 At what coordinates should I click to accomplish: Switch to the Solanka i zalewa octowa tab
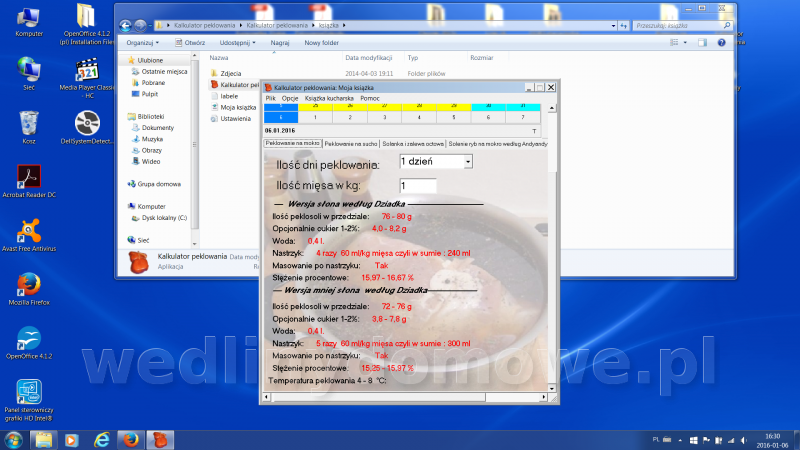coord(413,144)
